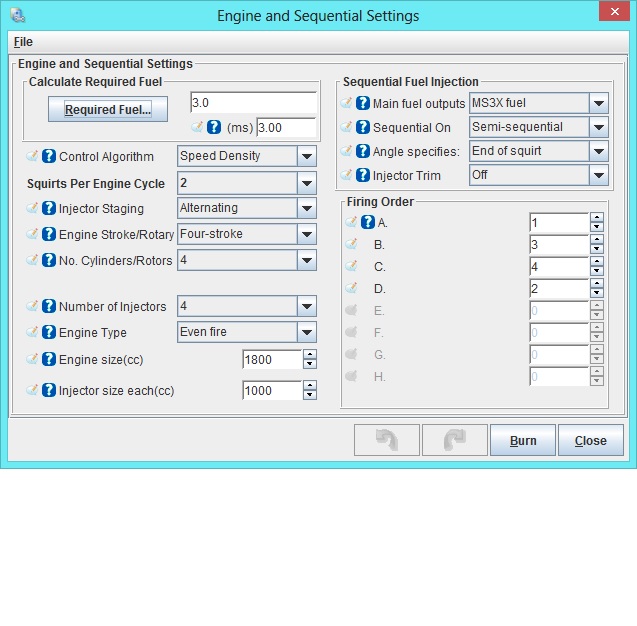Click help icon for Control Algorithm
637x626 pixels.
click(x=49, y=156)
